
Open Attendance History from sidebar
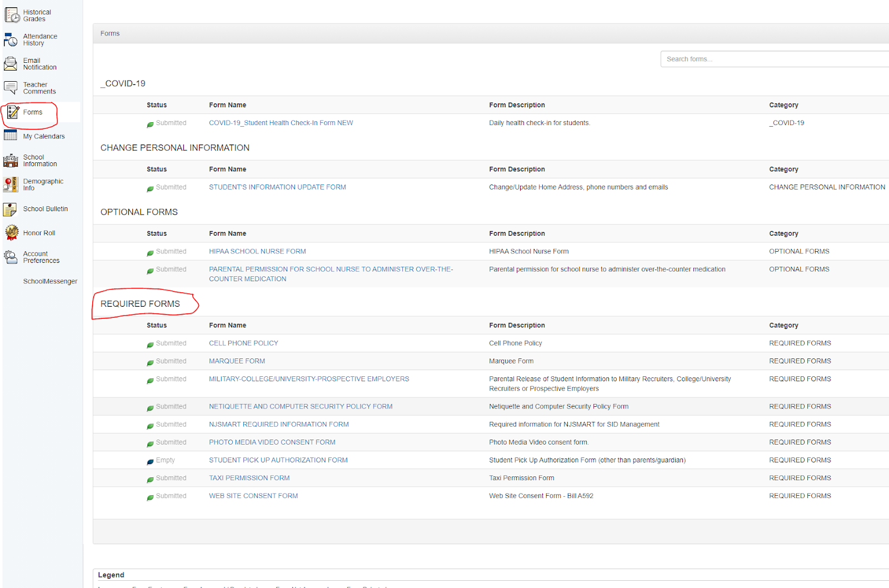[x=40, y=39]
